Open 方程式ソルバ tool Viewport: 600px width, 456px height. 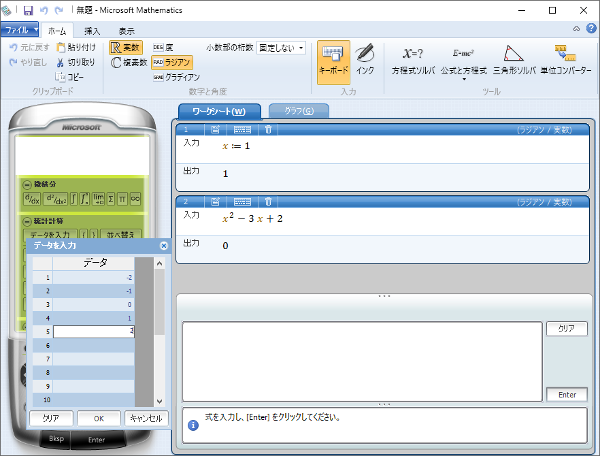[413, 61]
